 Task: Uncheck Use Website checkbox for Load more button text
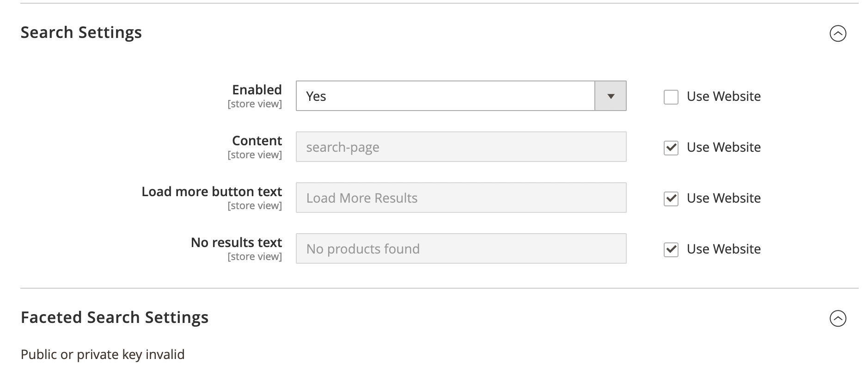[x=671, y=199]
